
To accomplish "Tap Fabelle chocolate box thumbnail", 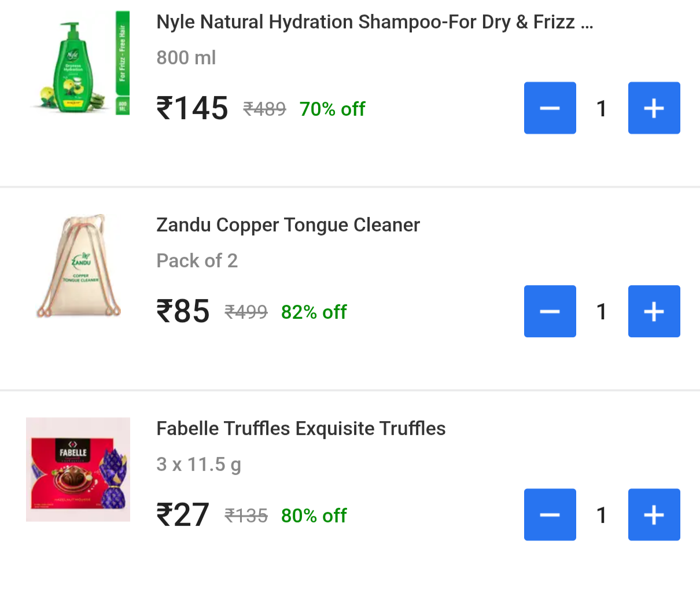I will coord(78,469).
